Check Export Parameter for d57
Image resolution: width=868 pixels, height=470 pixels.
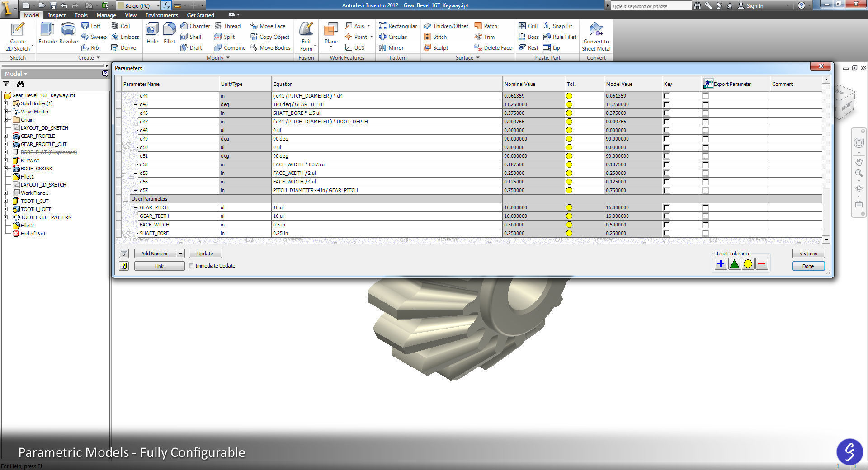[705, 190]
